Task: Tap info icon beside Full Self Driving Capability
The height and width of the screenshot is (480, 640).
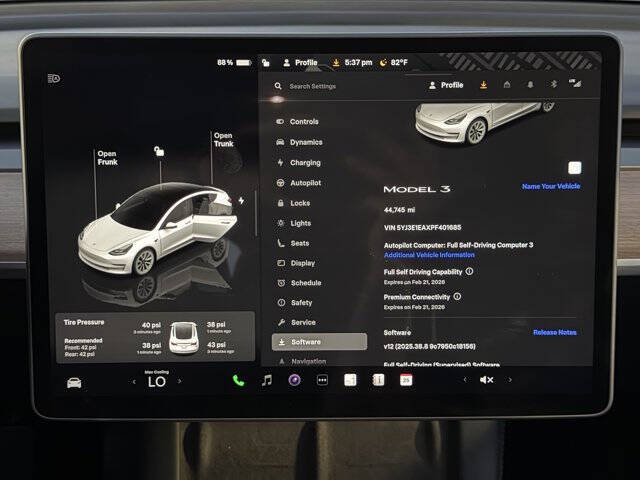Action: 469,271
